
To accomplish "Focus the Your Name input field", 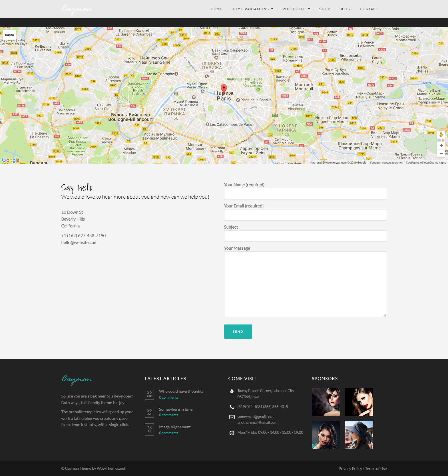I will (305, 194).
